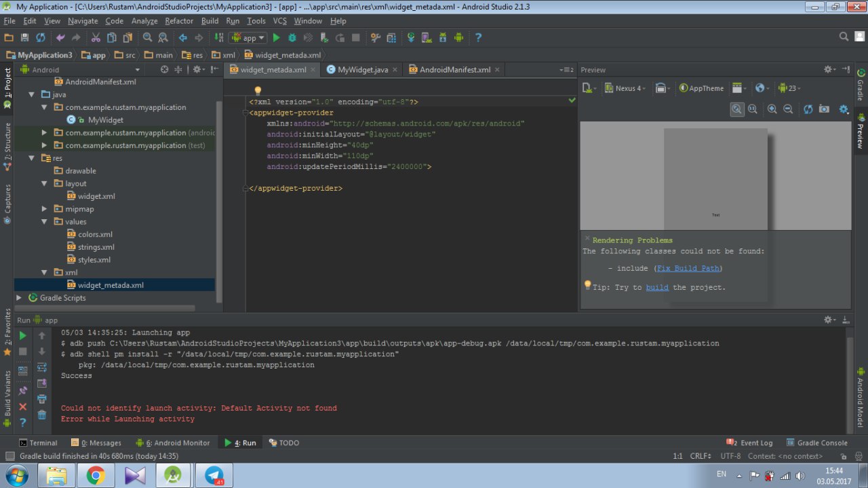
Task: Click Rerun green arrow in Run panel
Action: point(23,335)
